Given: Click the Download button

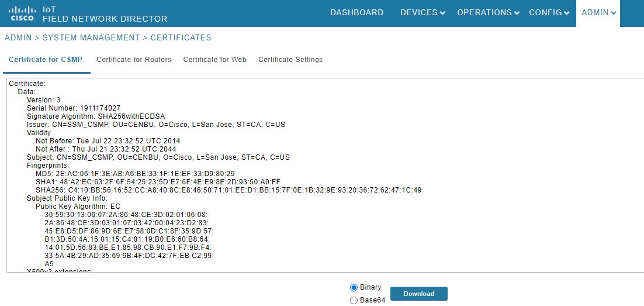Looking at the screenshot, I should (x=418, y=294).
